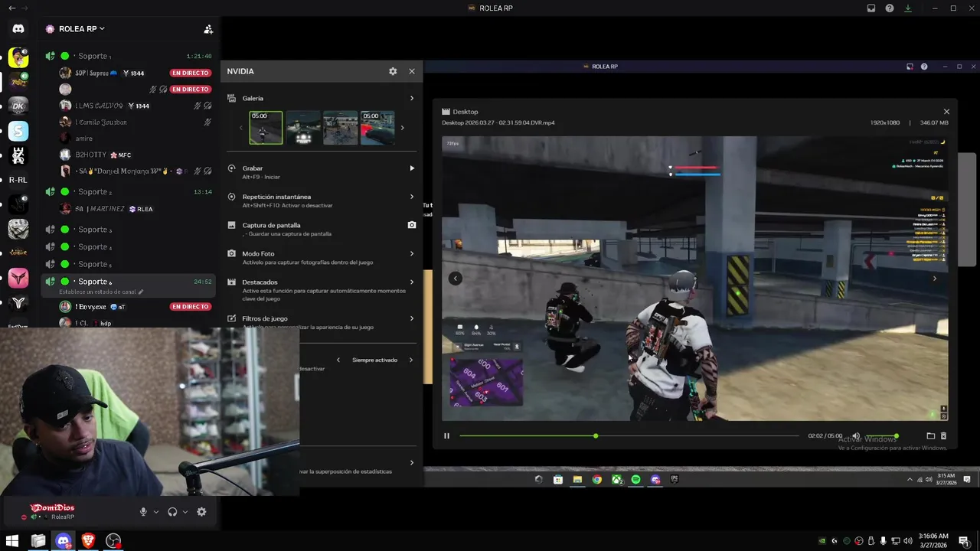The width and height of the screenshot is (980, 551).
Task: Open NVIDIA overlay settings gear
Action: pos(393,71)
